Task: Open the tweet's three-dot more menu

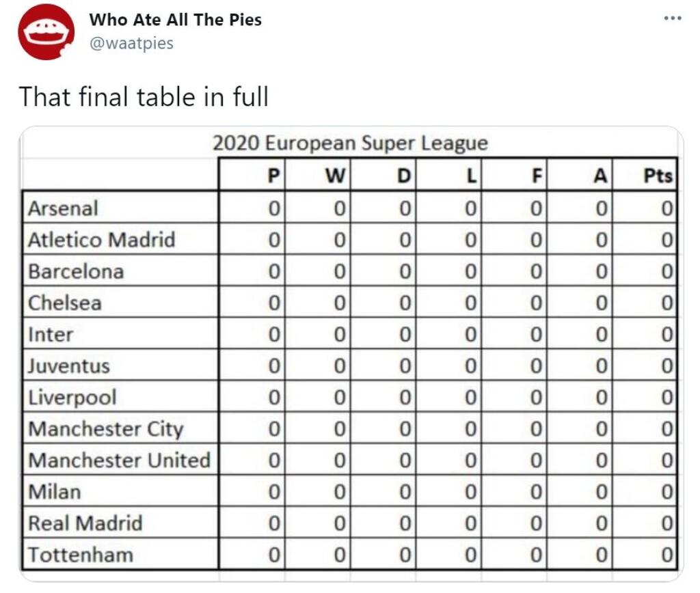Action: pyautogui.click(x=673, y=18)
